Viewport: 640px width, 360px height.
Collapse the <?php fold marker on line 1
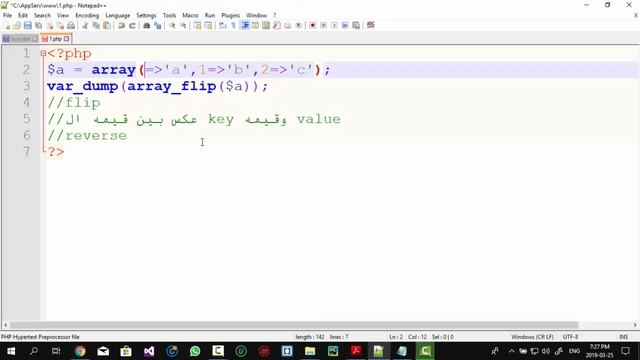pyautogui.click(x=43, y=53)
